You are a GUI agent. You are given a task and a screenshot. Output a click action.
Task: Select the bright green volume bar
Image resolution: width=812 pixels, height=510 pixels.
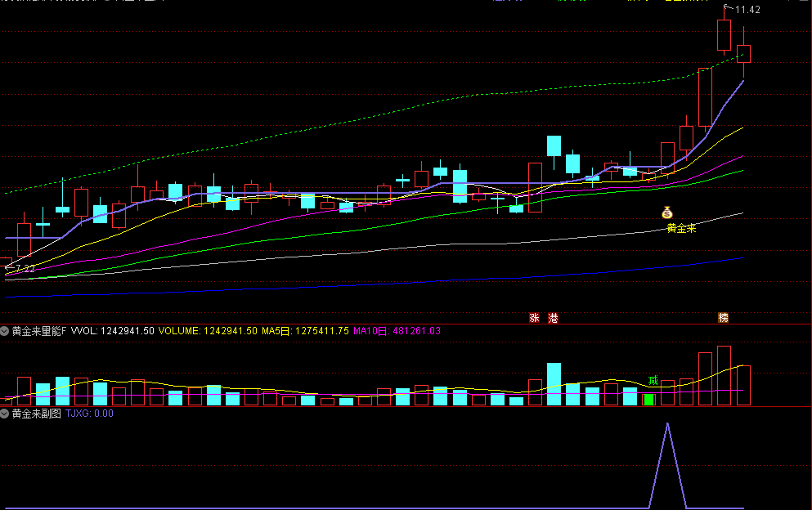[649, 399]
